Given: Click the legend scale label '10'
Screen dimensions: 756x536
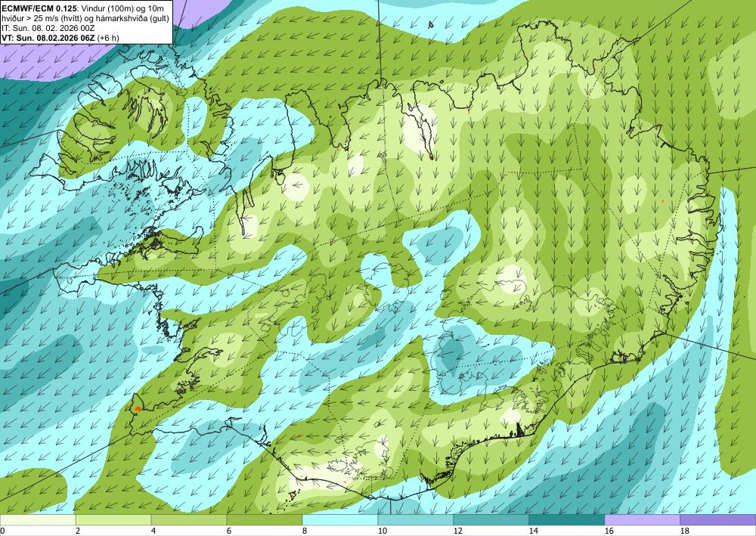Looking at the screenshot, I should point(383,531).
